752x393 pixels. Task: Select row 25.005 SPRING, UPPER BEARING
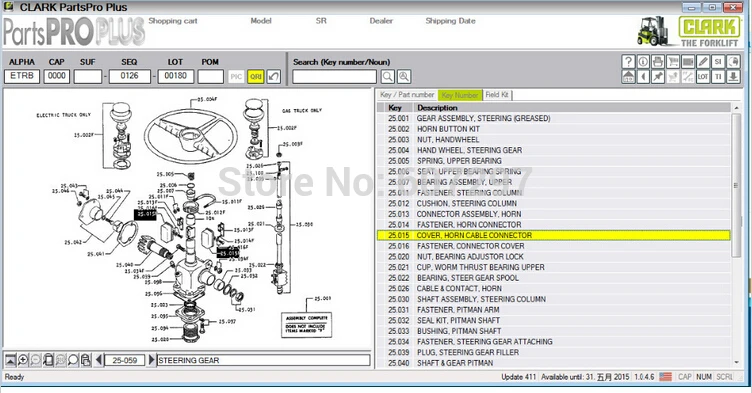pyautogui.click(x=553, y=161)
